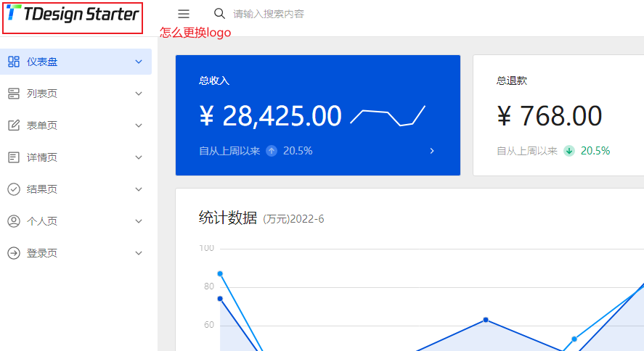Click the 表单页 edit icon
The width and height of the screenshot is (644, 351).
[x=14, y=125]
